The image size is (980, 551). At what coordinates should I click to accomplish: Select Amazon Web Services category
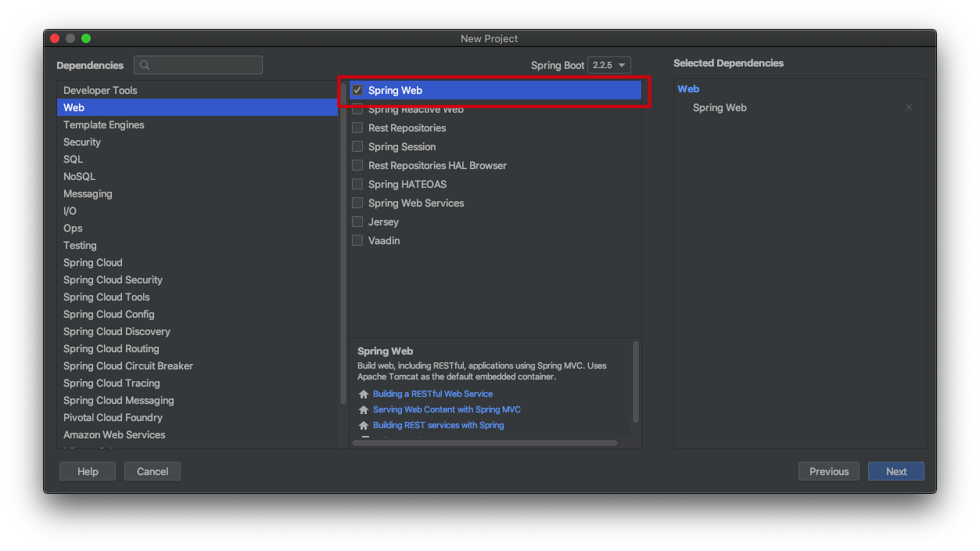tap(198, 434)
